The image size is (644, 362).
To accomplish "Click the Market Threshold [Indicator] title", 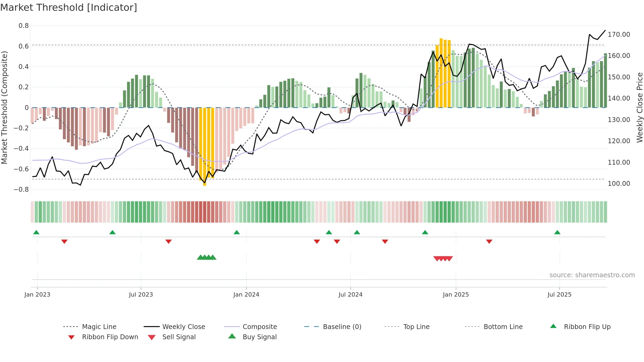I will pos(69,8).
